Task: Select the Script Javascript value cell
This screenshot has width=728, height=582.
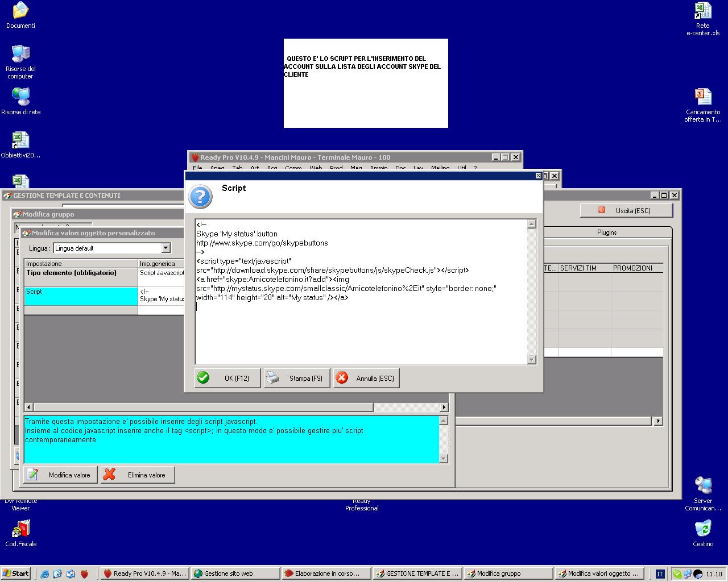Action: 162,277
